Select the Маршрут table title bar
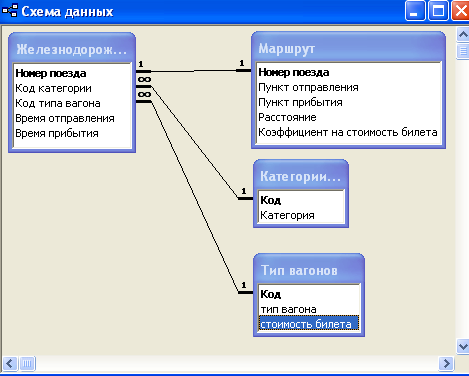This screenshot has height=376, width=469. click(x=348, y=49)
